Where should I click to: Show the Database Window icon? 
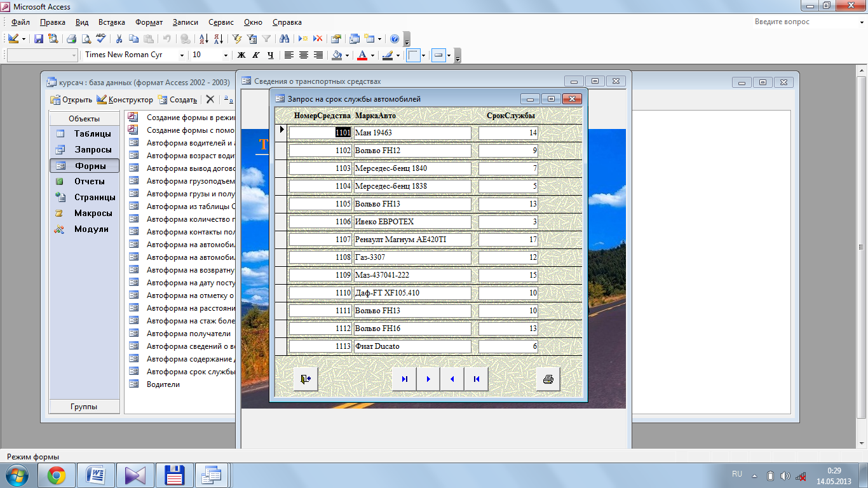[x=355, y=39]
